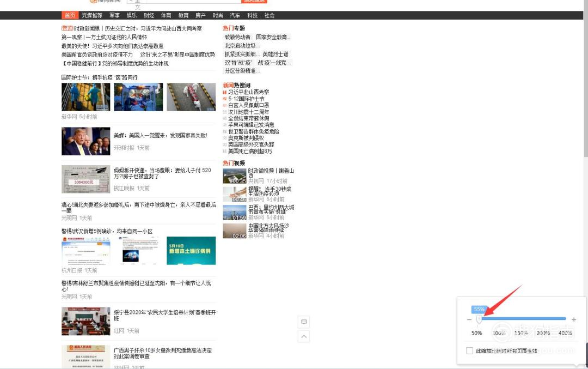Open 国际护士节:携手抗疫 article title

click(100, 77)
